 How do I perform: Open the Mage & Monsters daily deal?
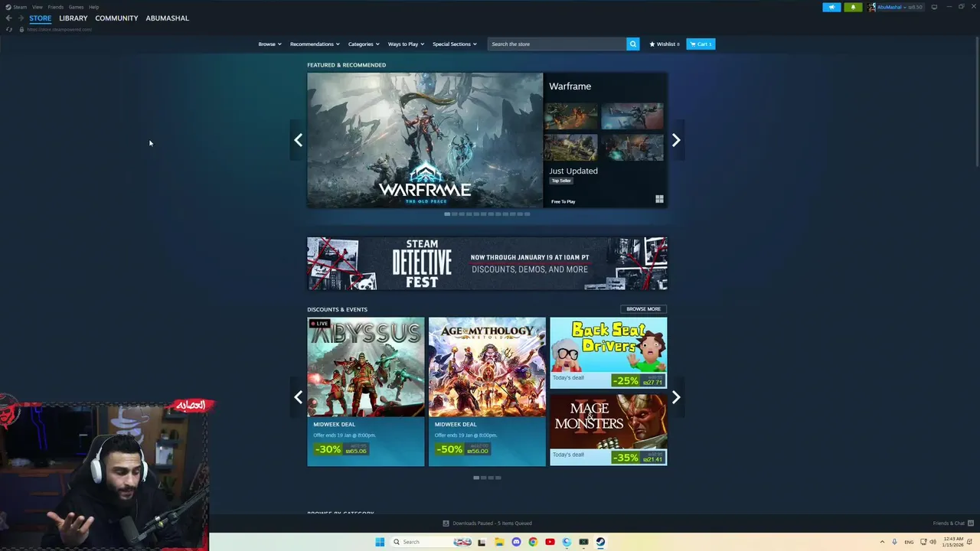(608, 430)
